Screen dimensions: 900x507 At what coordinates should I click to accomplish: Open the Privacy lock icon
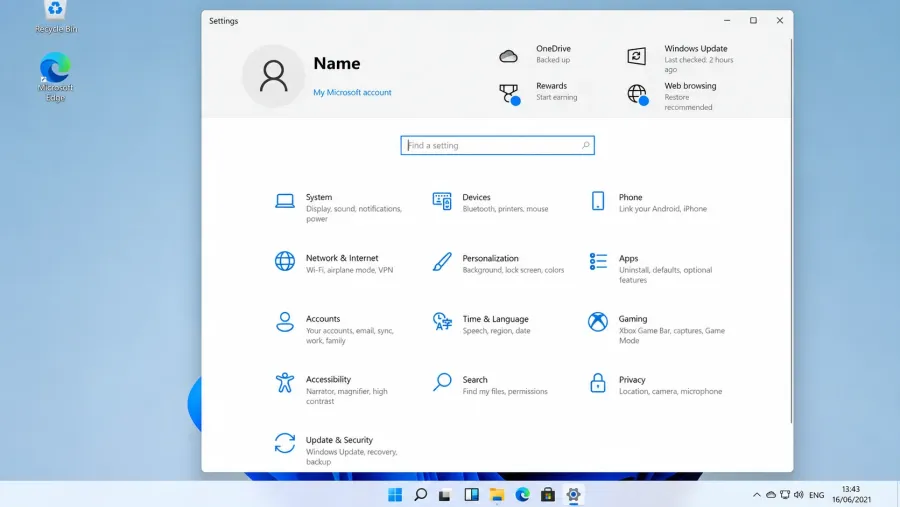click(x=598, y=382)
